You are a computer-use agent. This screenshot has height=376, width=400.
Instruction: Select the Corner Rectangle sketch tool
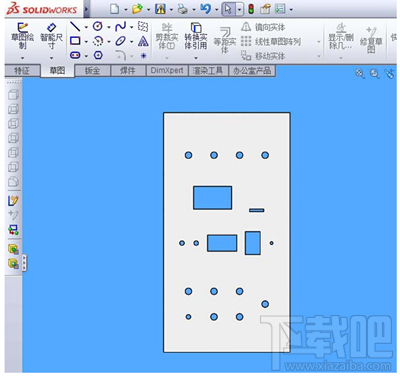75,41
